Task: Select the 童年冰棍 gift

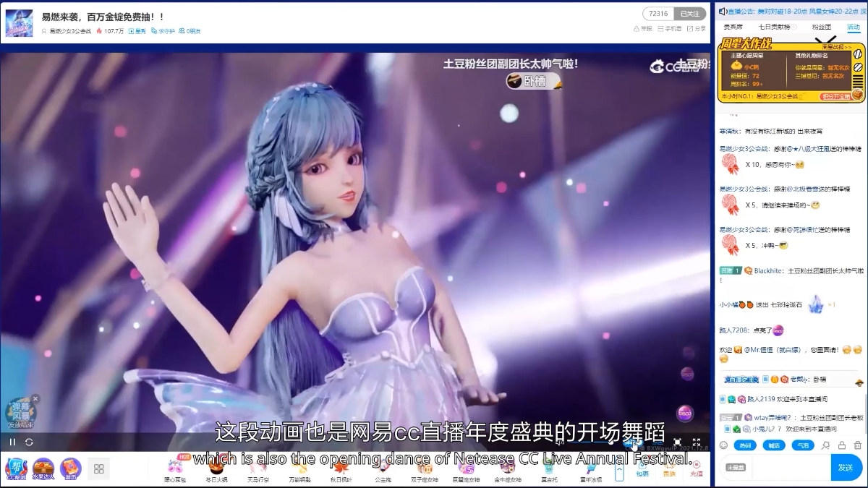Action: pyautogui.click(x=591, y=469)
